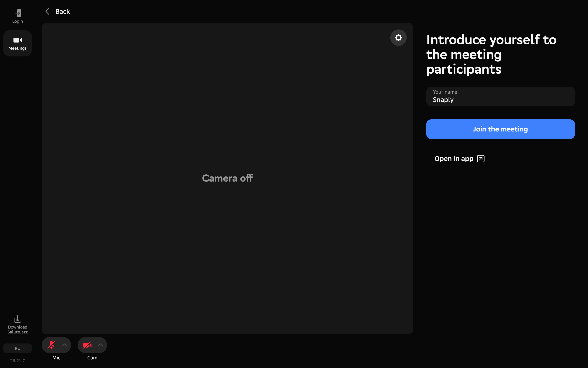Screen dimensions: 588x368
Task: Expand microphone device options chevron
Action: pos(64,345)
